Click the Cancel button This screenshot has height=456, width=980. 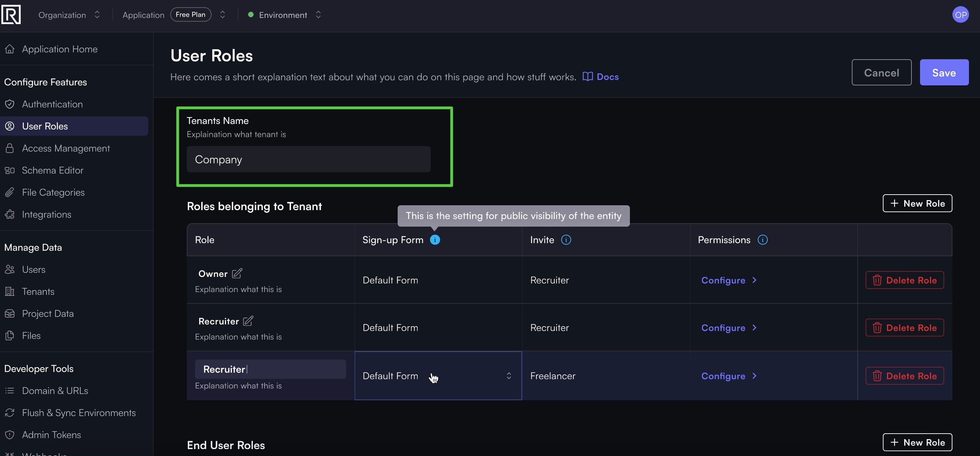[881, 72]
